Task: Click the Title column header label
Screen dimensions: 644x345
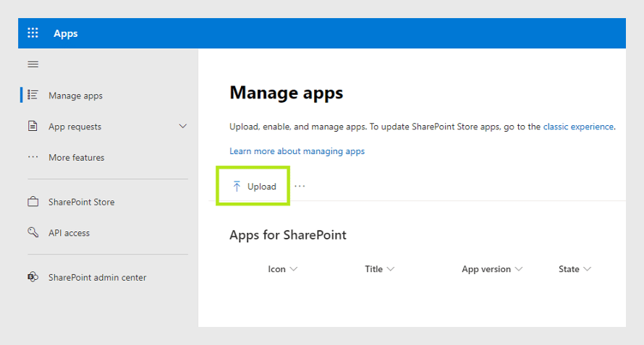Action: [374, 269]
